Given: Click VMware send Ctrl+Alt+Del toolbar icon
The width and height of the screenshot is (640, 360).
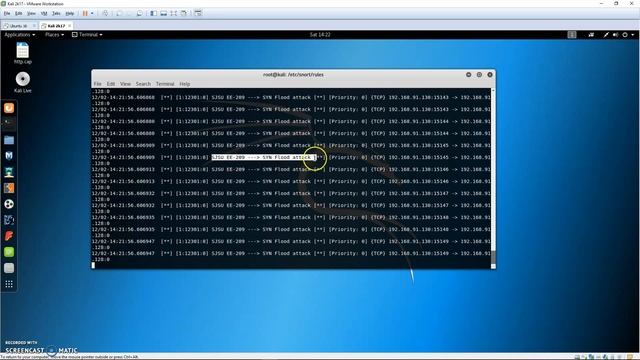Looking at the screenshot, I should tap(105, 13).
